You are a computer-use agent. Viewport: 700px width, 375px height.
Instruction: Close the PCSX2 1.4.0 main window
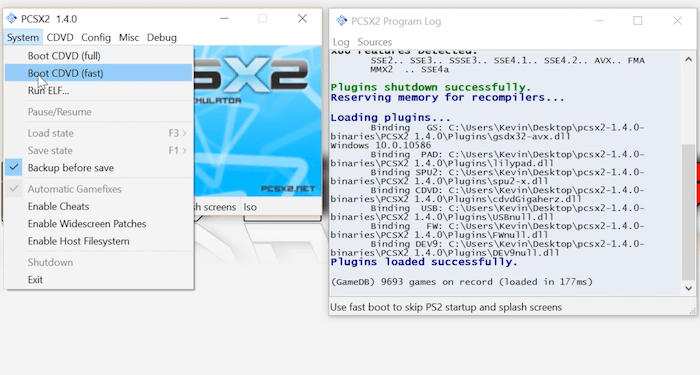pos(302,18)
